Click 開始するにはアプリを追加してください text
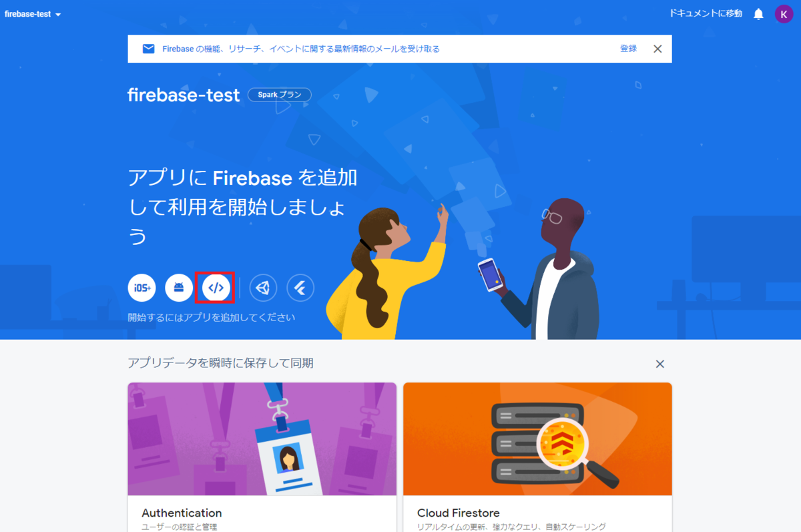The image size is (801, 532). 212,318
